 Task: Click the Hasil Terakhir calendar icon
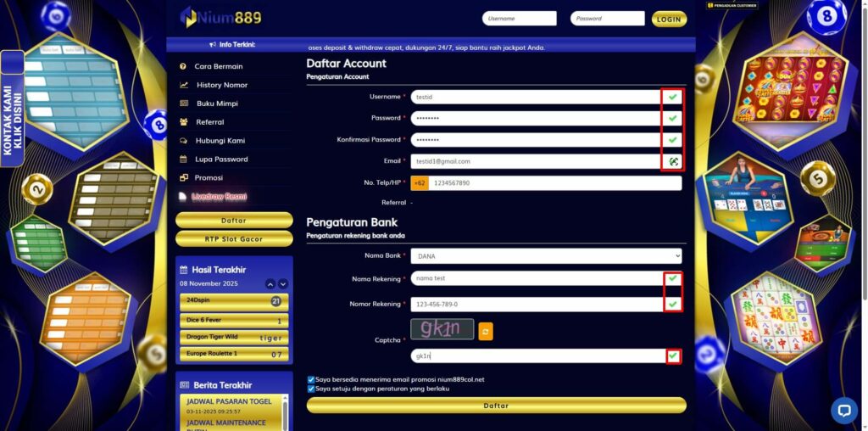coord(184,270)
